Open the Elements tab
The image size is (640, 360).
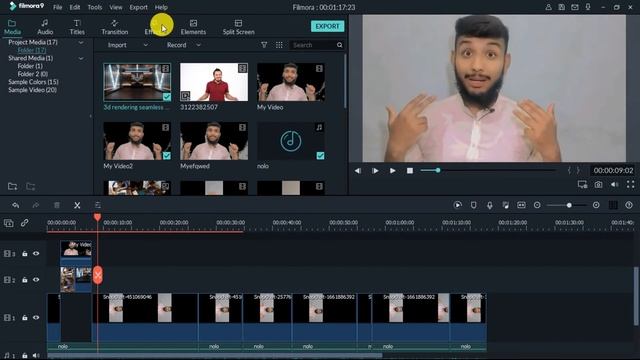click(x=193, y=27)
